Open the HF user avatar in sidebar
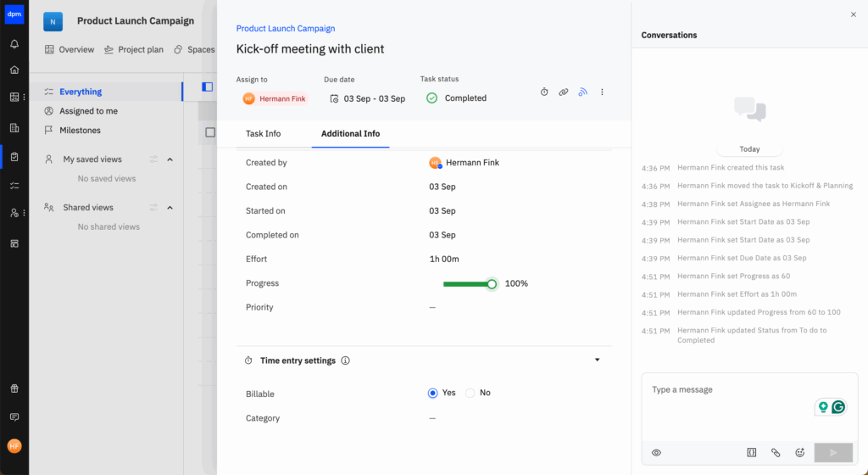Image resolution: width=868 pixels, height=475 pixels. coord(14,445)
